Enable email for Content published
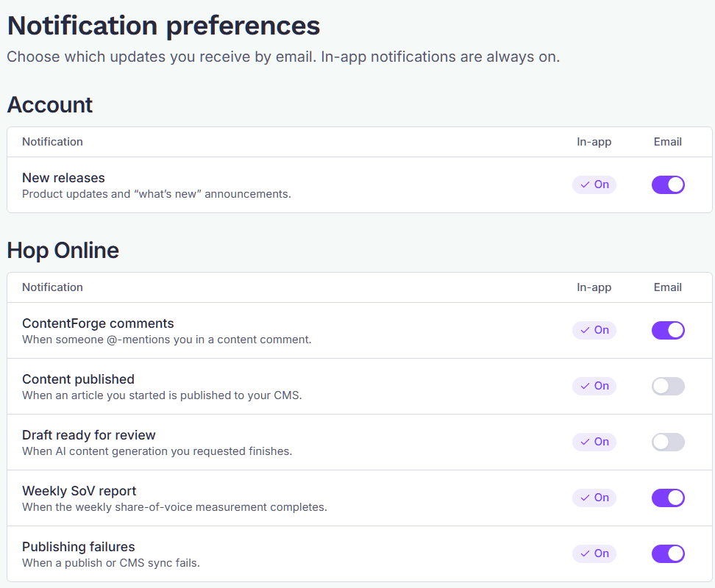The width and height of the screenshot is (715, 588). coord(668,386)
